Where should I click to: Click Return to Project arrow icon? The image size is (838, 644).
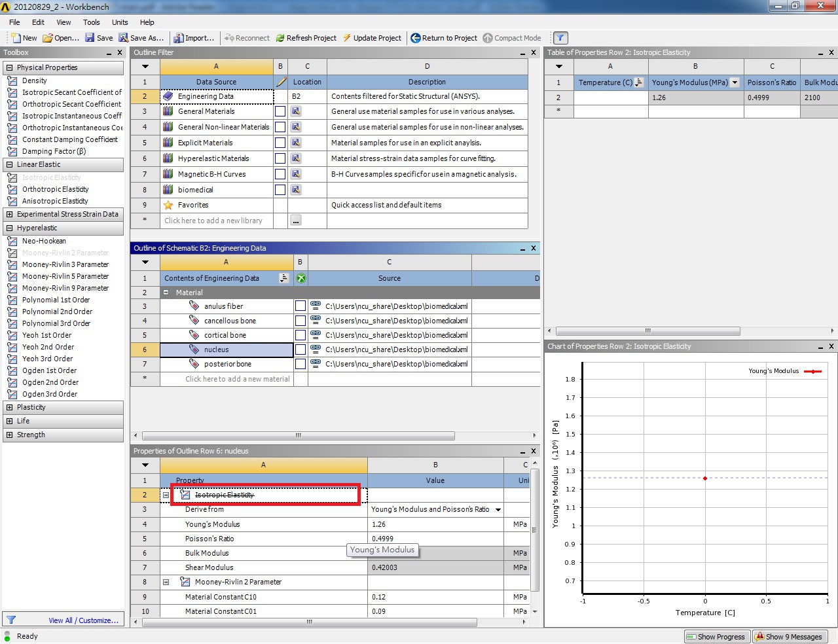[416, 38]
